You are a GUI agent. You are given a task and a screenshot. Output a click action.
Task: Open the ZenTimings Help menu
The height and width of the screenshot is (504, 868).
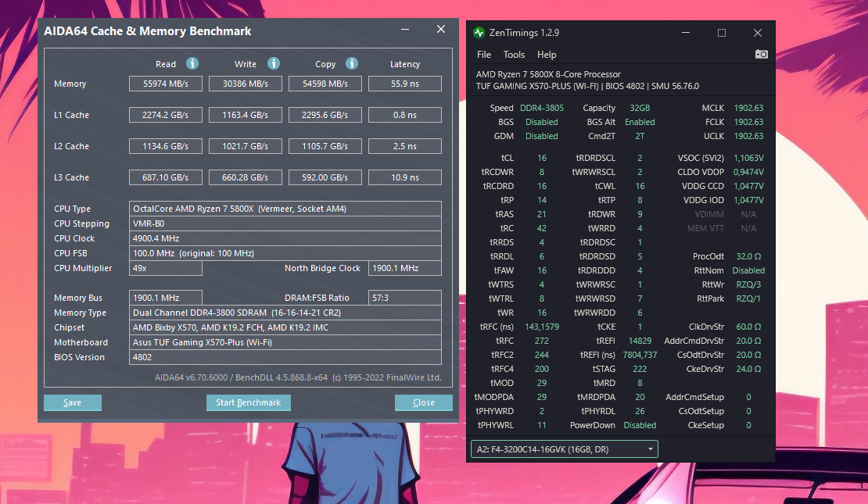(547, 54)
